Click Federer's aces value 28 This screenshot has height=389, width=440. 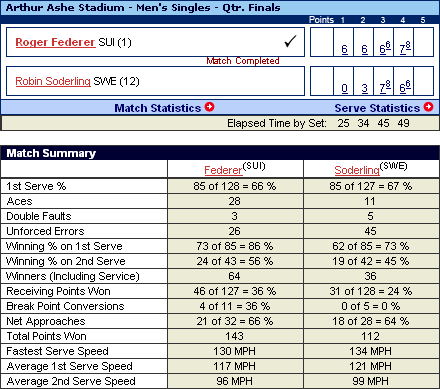click(x=234, y=201)
